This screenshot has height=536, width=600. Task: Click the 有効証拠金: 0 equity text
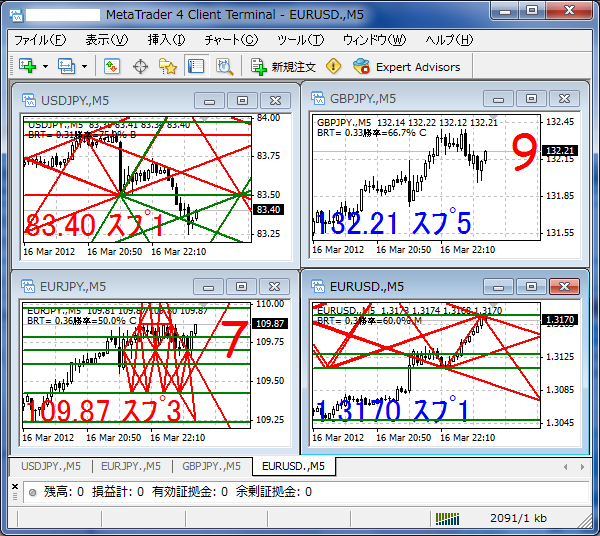click(x=190, y=492)
